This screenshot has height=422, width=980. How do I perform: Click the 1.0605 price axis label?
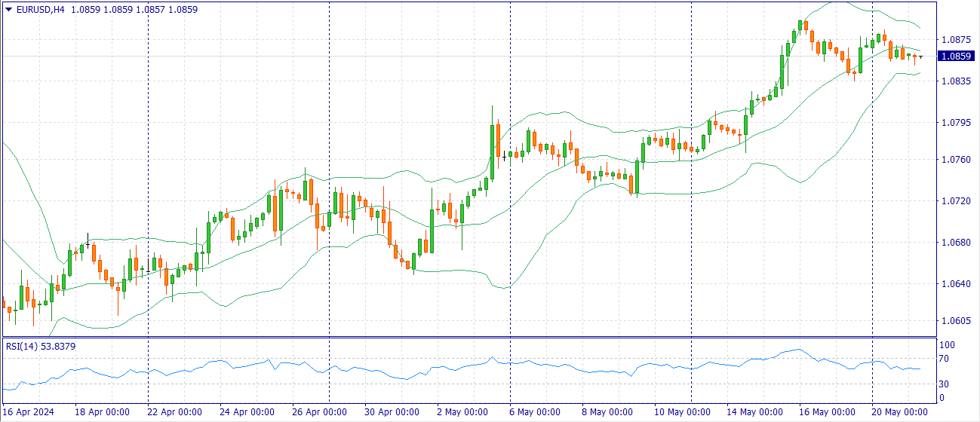tap(955, 320)
